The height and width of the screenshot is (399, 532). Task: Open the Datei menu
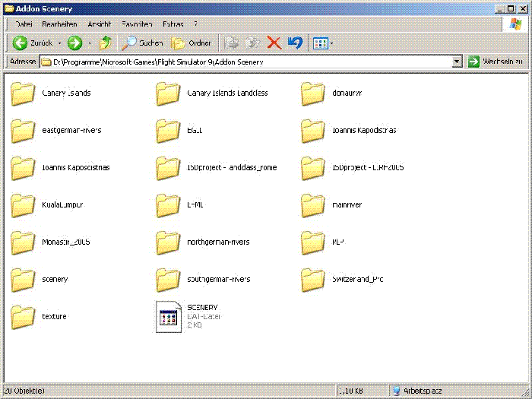(x=24, y=24)
